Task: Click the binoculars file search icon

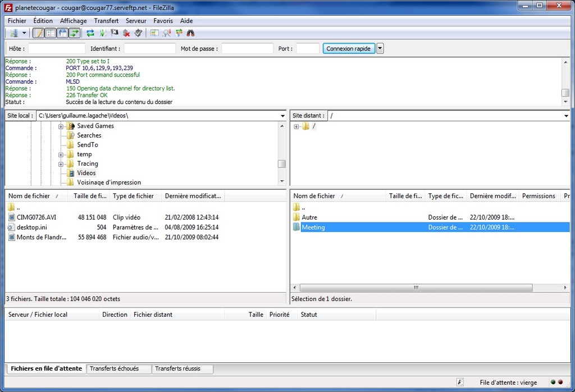Action: [190, 33]
